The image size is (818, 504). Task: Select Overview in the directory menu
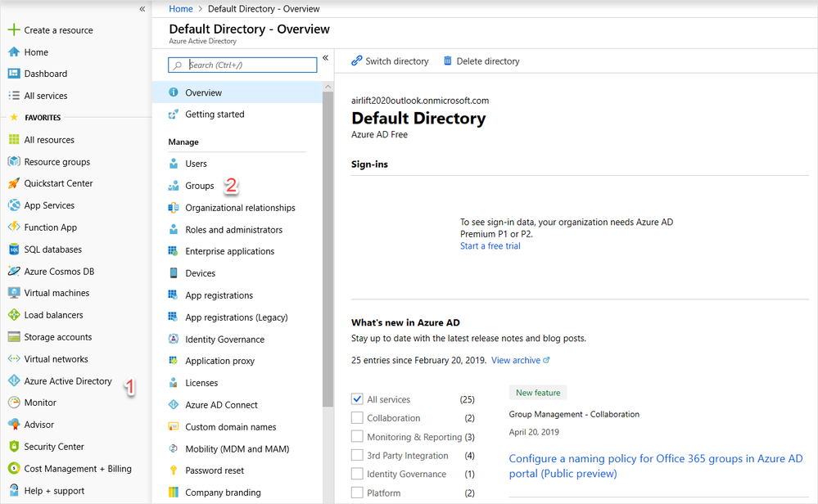237,92
